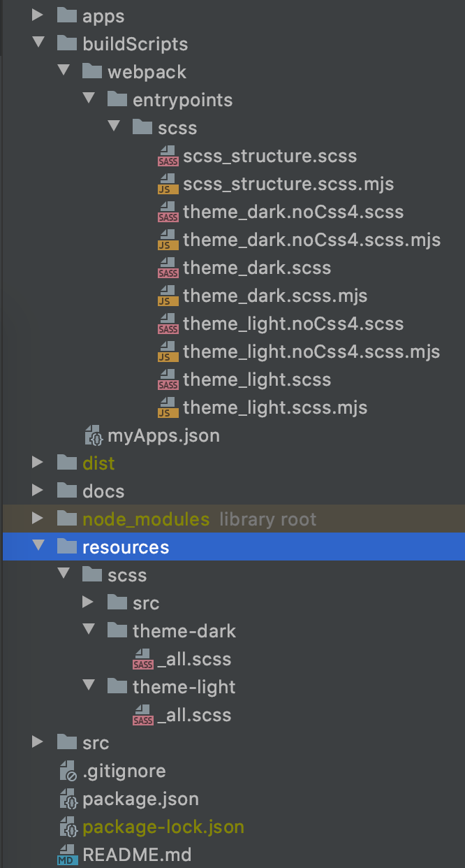Screen dimensions: 465x868
Task: Select theme_light.scss file name
Action: point(257,379)
